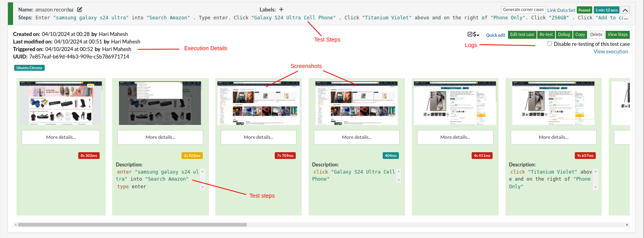Open the View execution link
The image size is (644, 238).
[610, 51]
